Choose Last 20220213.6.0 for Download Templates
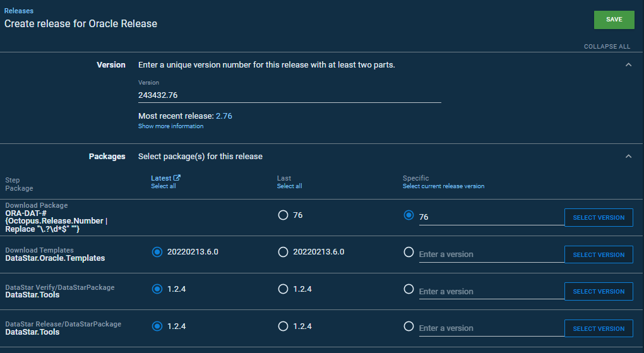 [x=283, y=252]
